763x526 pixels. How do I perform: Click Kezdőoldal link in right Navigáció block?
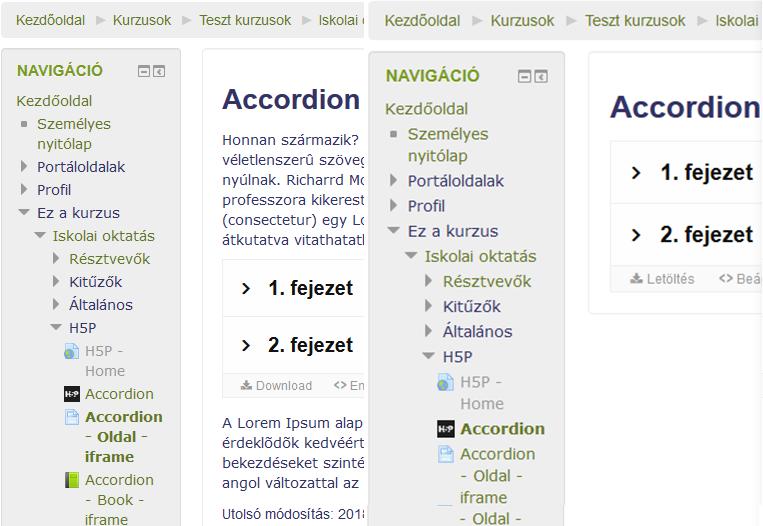click(426, 109)
